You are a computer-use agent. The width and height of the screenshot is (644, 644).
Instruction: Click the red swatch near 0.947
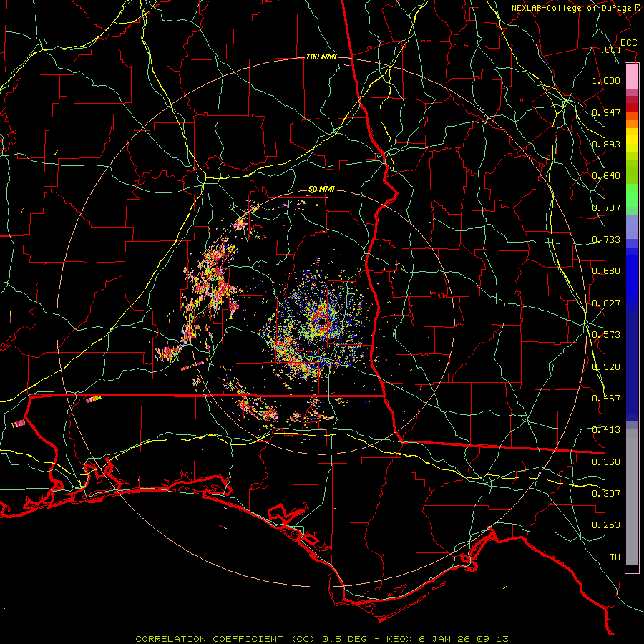(x=632, y=107)
